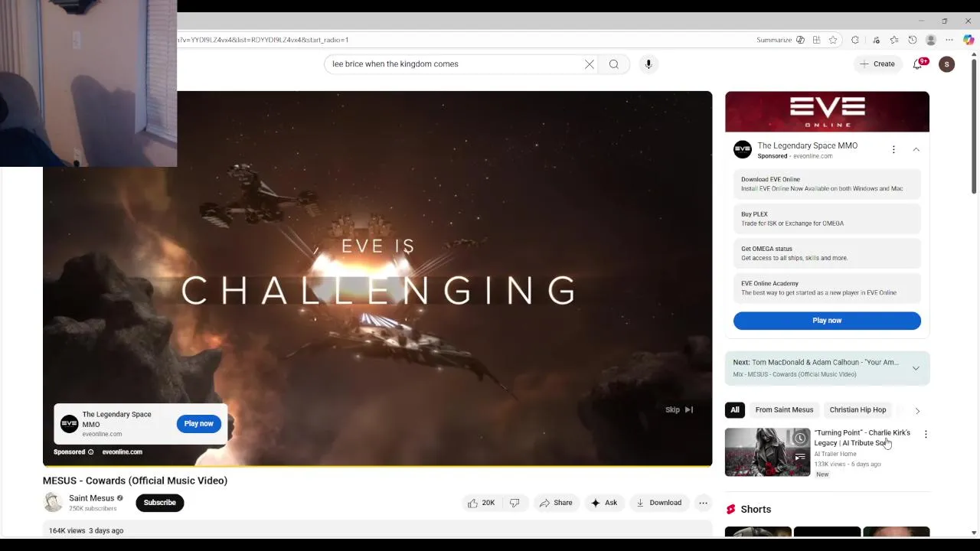Open Turning Point video thumbnail
Screen dimensions: 980x551
coord(767,452)
